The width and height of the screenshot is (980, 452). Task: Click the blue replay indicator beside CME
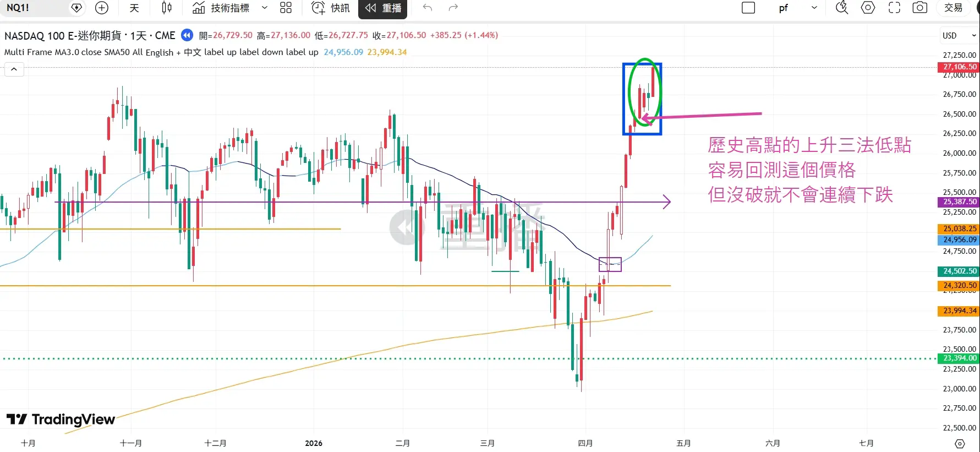pos(187,35)
